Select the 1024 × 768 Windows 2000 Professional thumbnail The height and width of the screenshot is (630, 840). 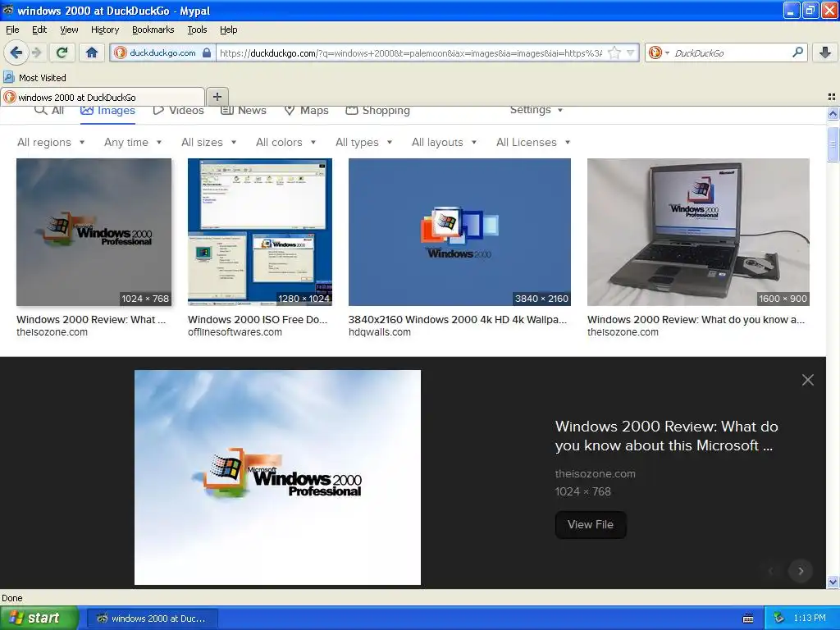(94, 232)
